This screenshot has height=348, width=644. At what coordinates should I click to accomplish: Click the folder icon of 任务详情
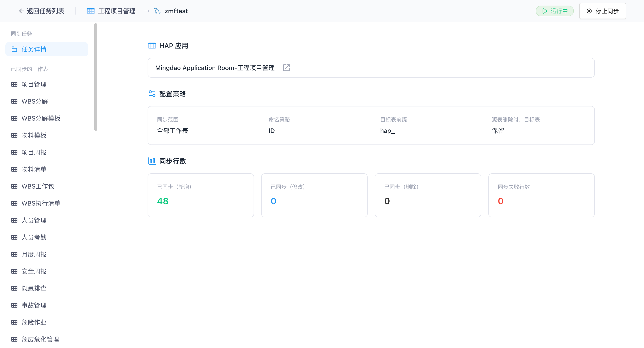pyautogui.click(x=14, y=49)
